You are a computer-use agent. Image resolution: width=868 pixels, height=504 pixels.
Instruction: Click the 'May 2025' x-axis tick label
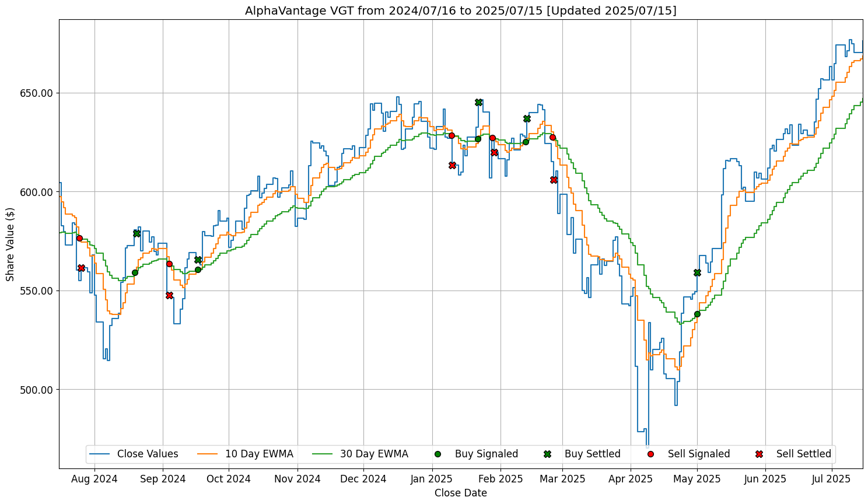pyautogui.click(x=697, y=479)
